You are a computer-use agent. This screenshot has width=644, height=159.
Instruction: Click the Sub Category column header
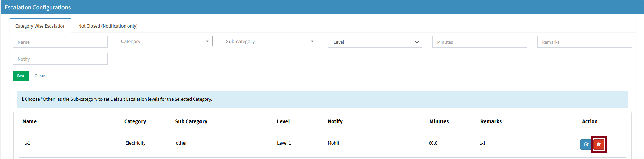pyautogui.click(x=191, y=121)
